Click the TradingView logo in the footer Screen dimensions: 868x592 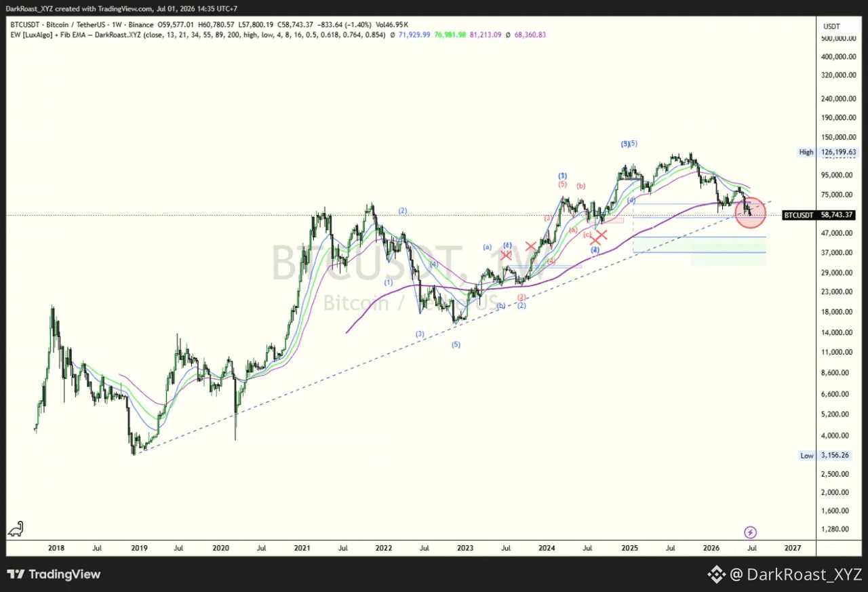click(x=54, y=574)
